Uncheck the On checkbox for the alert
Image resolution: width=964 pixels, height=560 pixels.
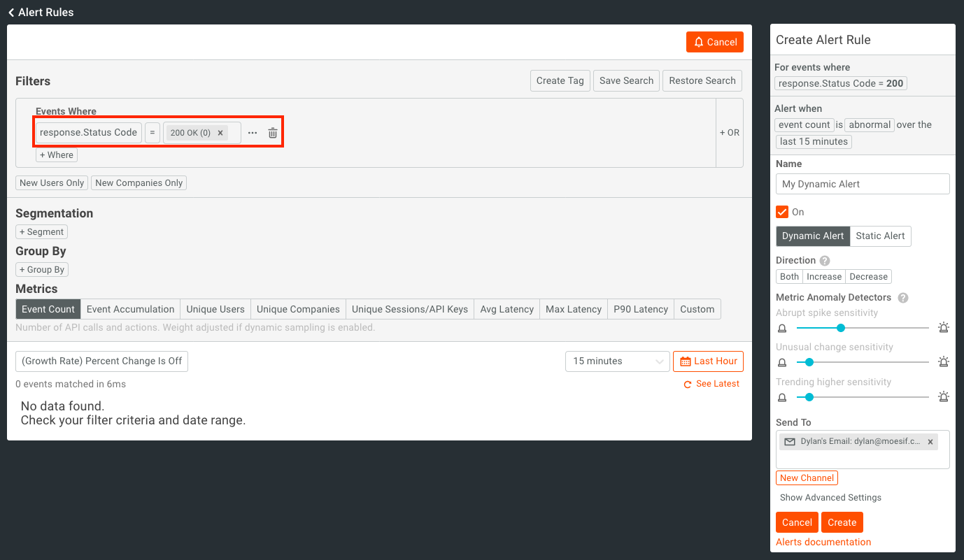click(x=781, y=212)
